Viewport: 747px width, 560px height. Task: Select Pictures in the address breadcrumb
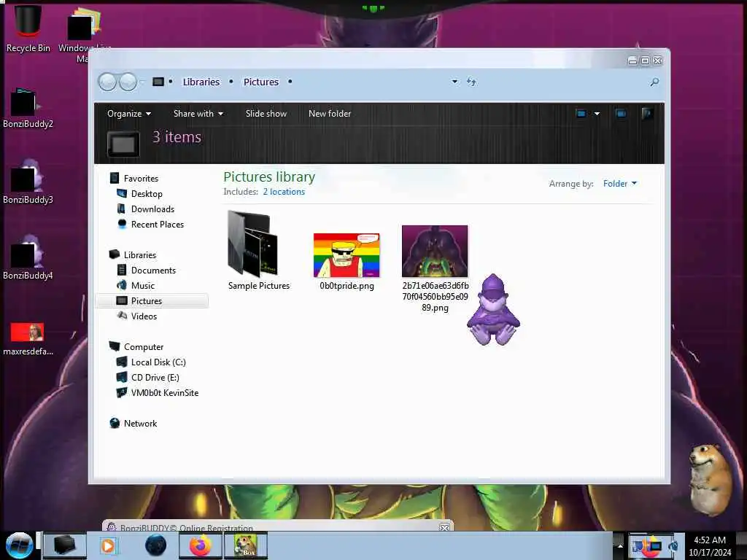(261, 82)
